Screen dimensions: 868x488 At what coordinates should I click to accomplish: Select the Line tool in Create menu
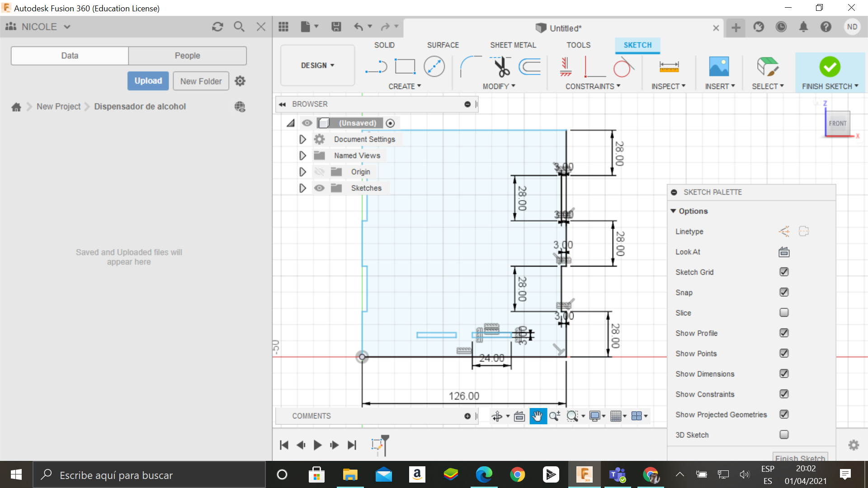[x=376, y=66]
